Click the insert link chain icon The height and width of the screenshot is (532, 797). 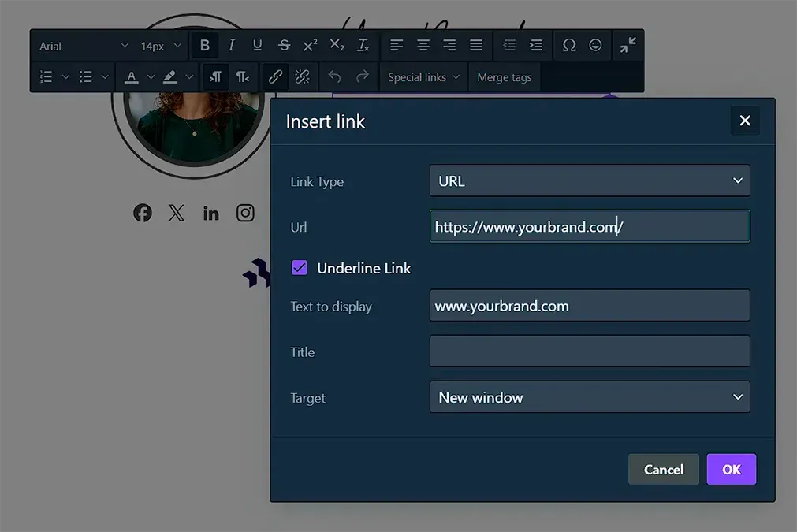(275, 77)
